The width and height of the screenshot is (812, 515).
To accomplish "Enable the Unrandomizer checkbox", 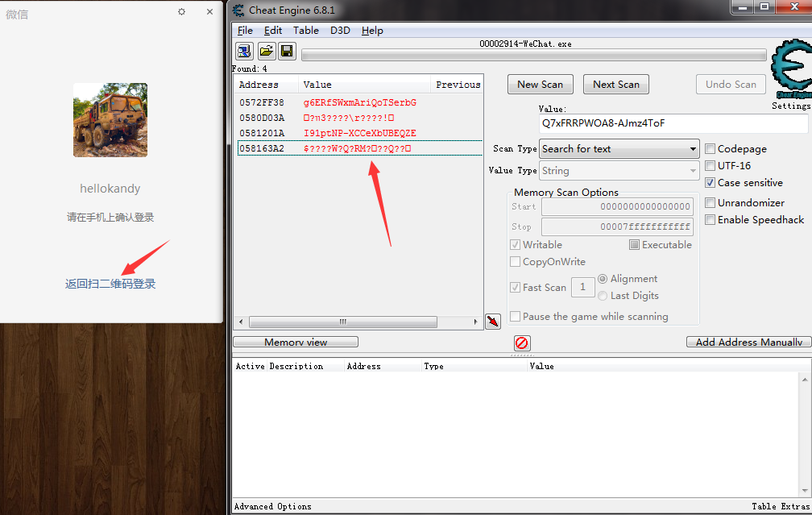I will (x=710, y=202).
